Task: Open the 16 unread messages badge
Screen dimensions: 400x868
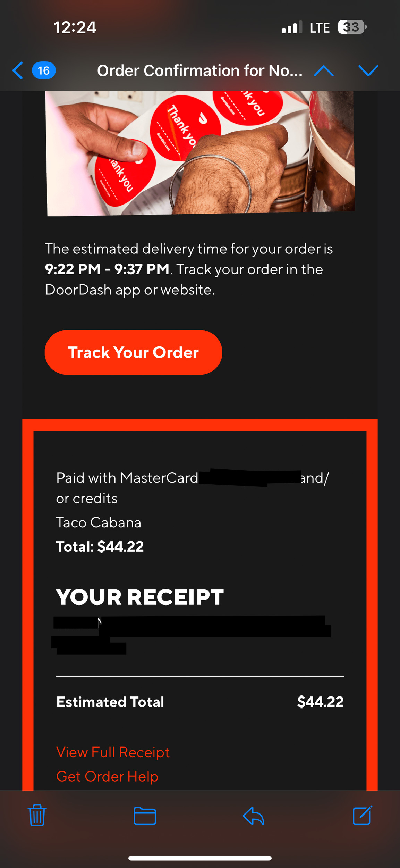Action: pos(44,70)
